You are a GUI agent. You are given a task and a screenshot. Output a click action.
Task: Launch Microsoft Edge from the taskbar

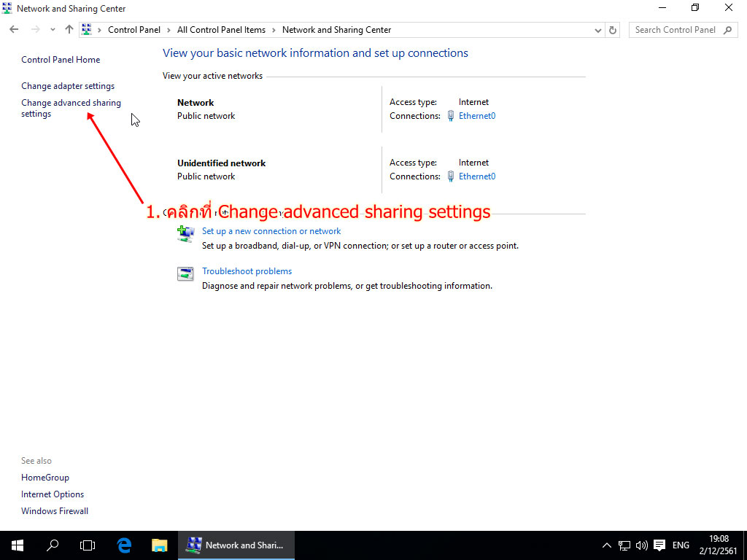(x=124, y=545)
